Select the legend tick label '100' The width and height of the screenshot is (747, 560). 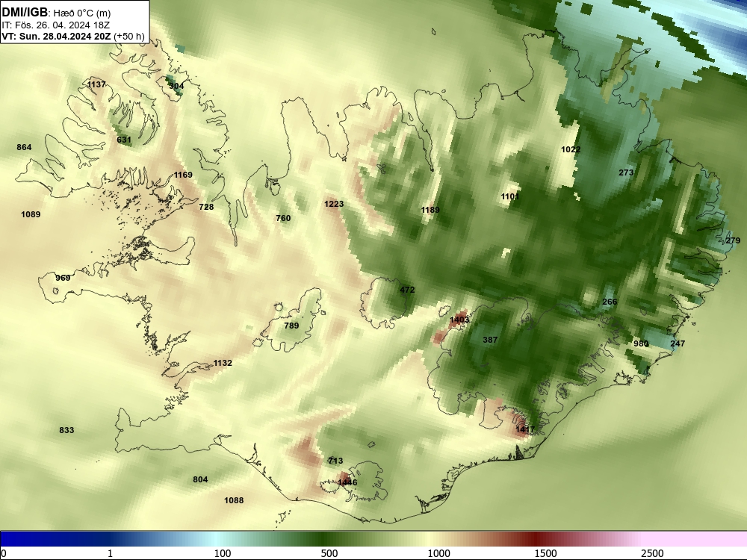[223, 553]
